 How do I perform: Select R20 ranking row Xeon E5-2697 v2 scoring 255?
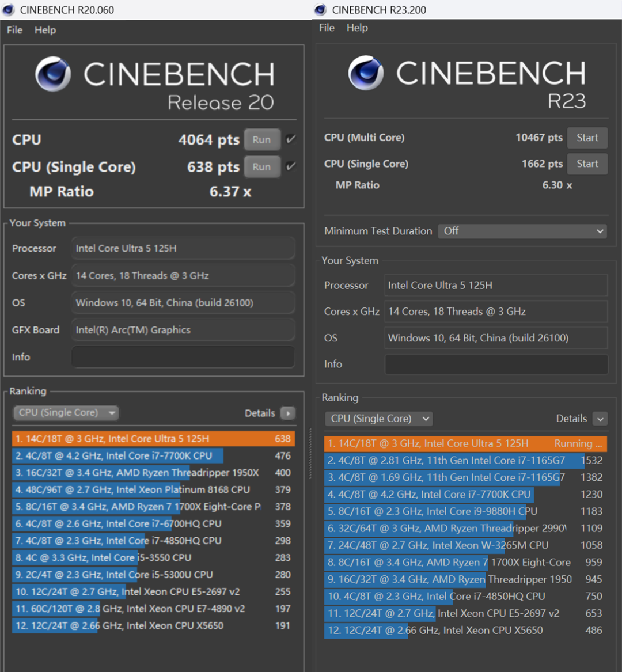pos(153,592)
